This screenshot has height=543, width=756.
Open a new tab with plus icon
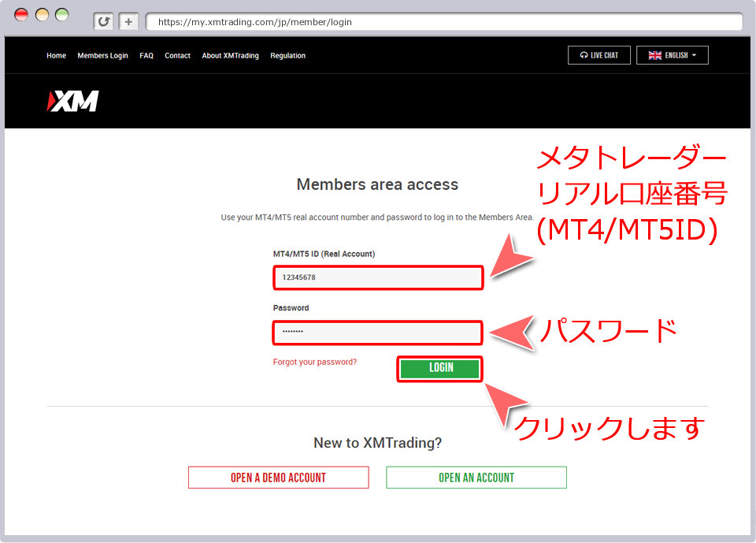tap(128, 21)
